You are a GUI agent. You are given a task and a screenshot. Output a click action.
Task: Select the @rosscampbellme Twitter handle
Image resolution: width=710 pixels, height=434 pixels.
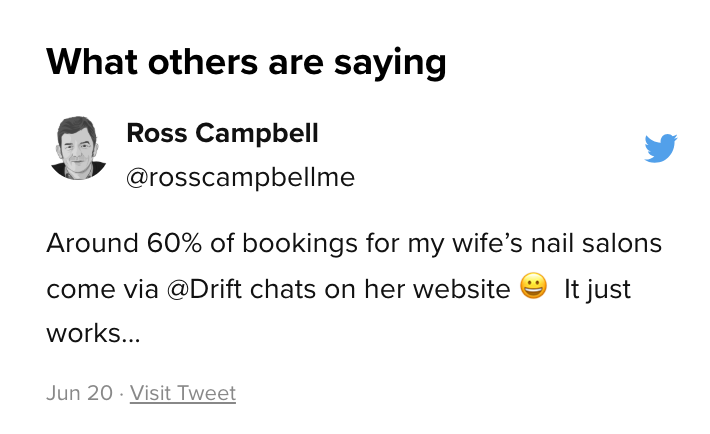[240, 177]
